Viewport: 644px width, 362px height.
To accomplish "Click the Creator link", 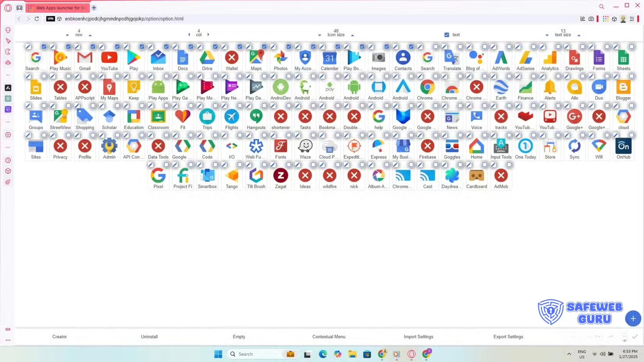I will pyautogui.click(x=60, y=337).
